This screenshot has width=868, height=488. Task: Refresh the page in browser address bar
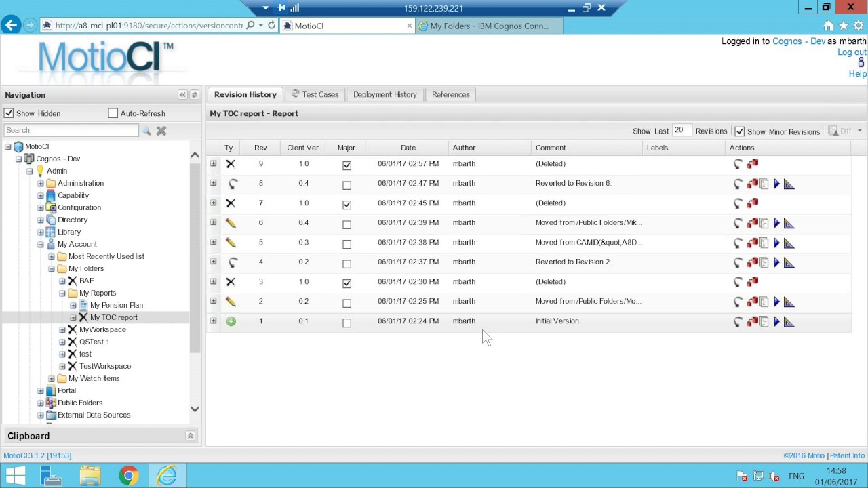click(271, 26)
